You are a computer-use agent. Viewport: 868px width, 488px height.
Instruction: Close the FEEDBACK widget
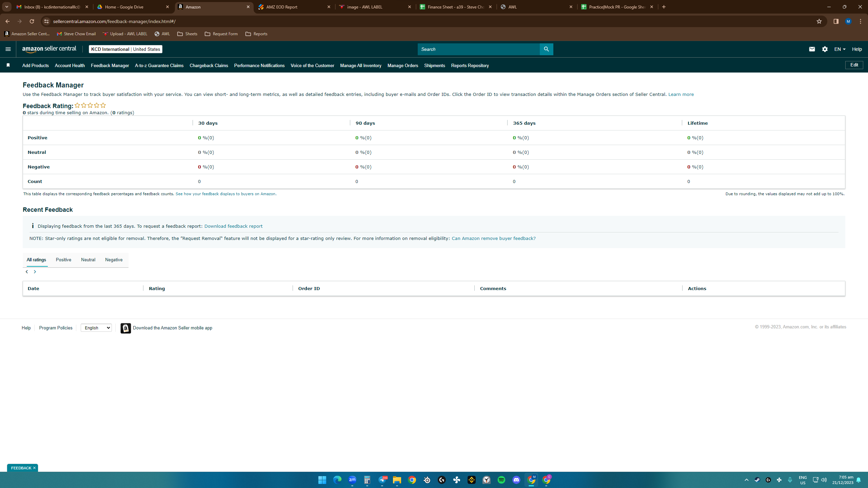[x=34, y=468]
